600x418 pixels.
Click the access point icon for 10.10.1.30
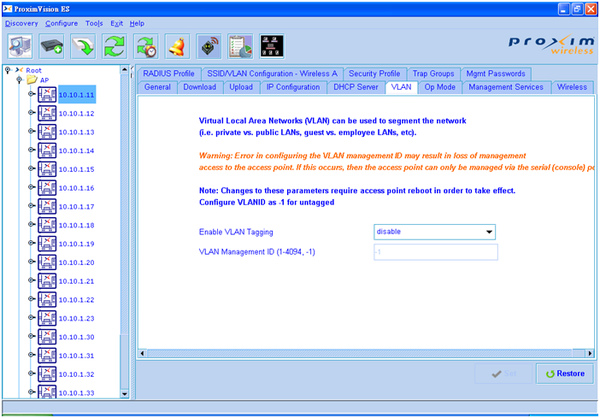[47, 337]
